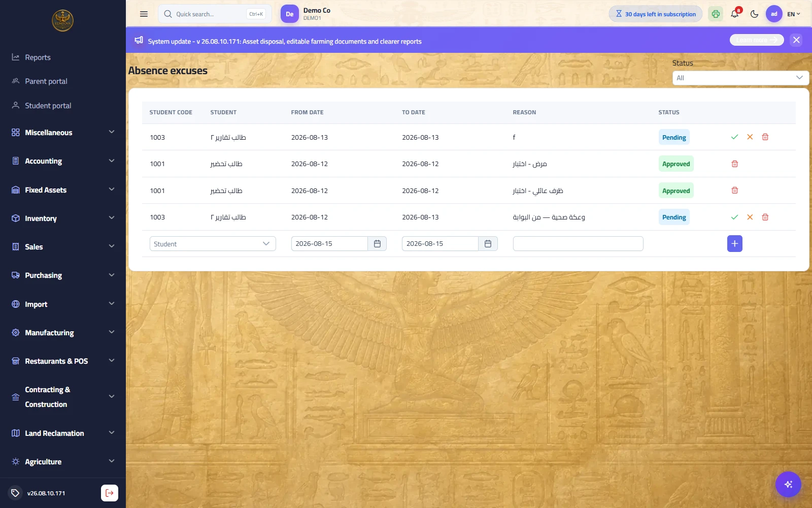812x508 pixels.
Task: Expand the Agriculture menu
Action: [63, 462]
